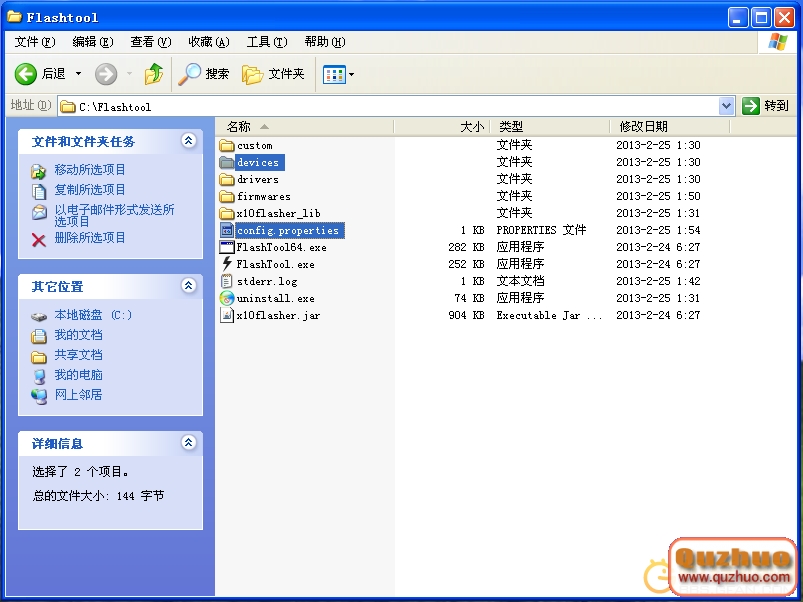803x602 pixels.
Task: Click the Views grid icon
Action: tap(334, 75)
